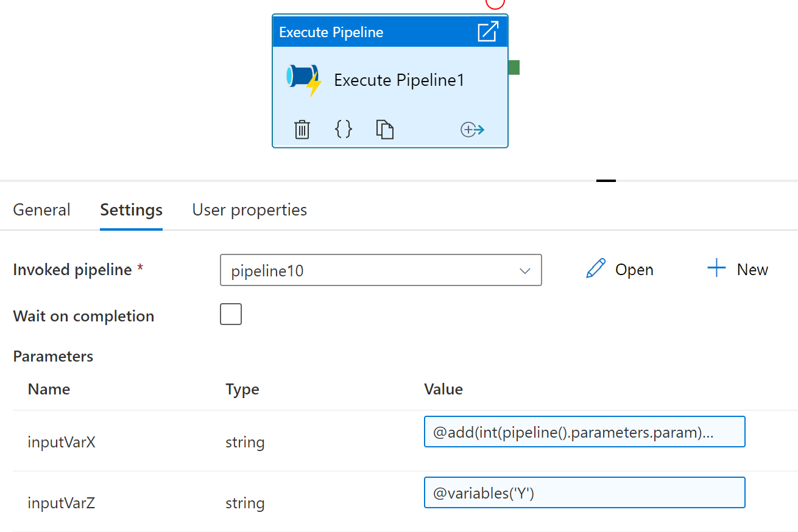Click the add output arrow icon
Screen dimensions: 798x532
472,129
